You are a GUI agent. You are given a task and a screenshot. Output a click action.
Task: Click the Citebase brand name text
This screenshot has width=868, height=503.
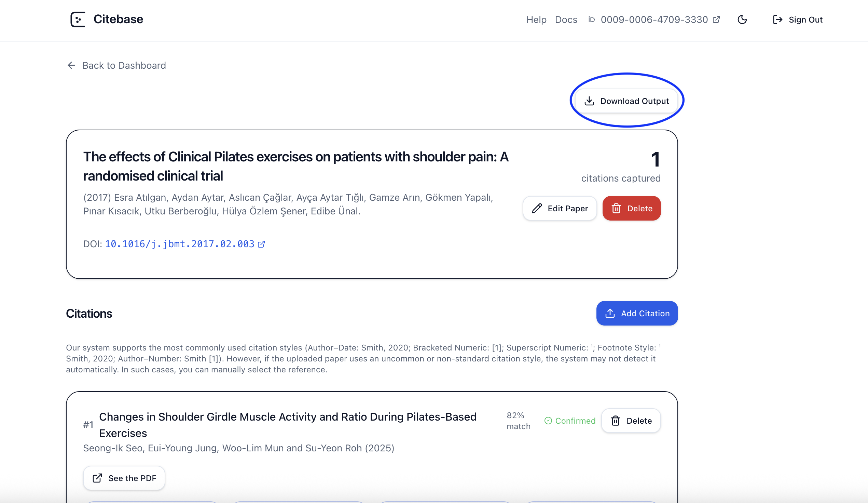118,19
